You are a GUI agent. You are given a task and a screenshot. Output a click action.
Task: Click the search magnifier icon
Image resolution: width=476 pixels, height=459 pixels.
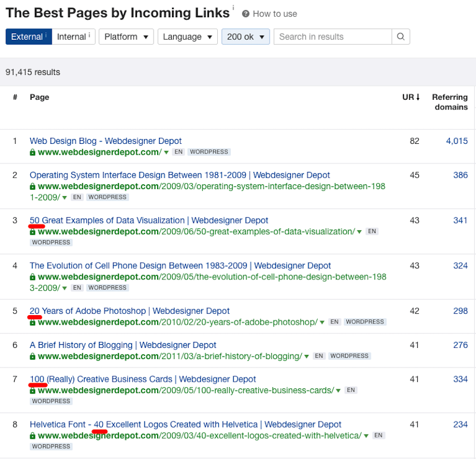400,37
